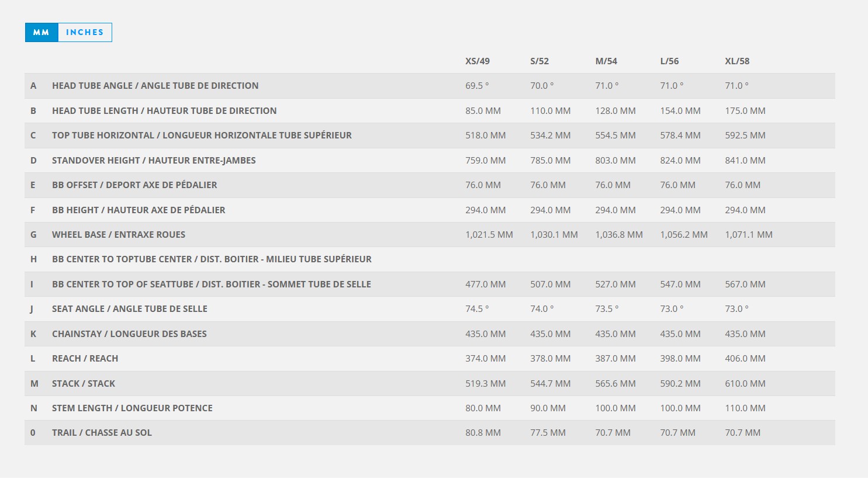Switch units to MM

click(41, 33)
